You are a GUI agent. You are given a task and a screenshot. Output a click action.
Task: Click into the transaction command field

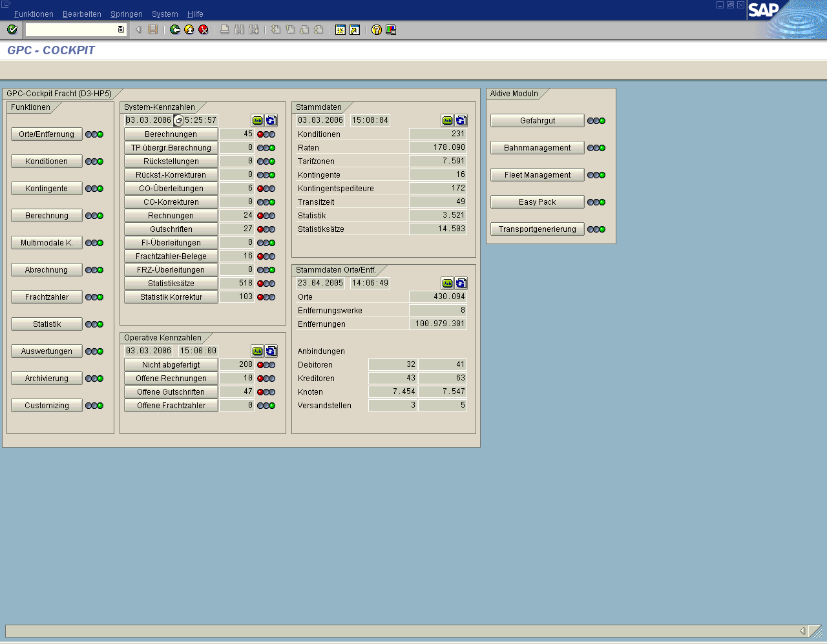click(x=71, y=30)
